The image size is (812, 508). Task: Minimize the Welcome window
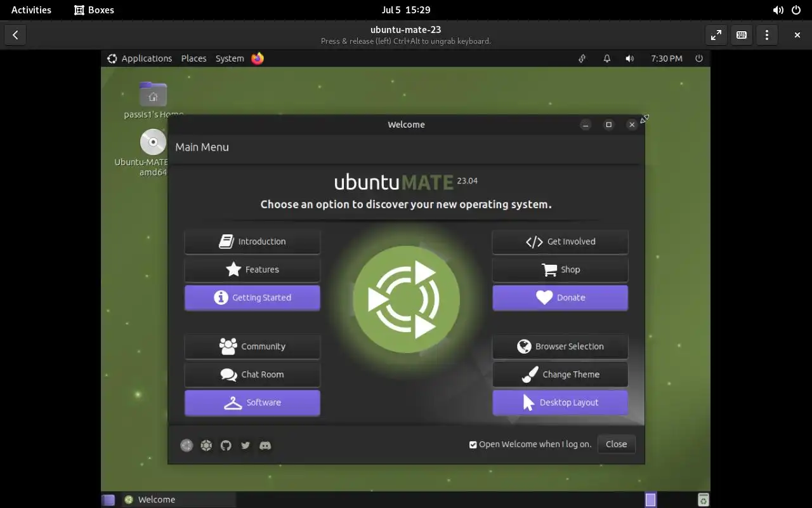586,124
